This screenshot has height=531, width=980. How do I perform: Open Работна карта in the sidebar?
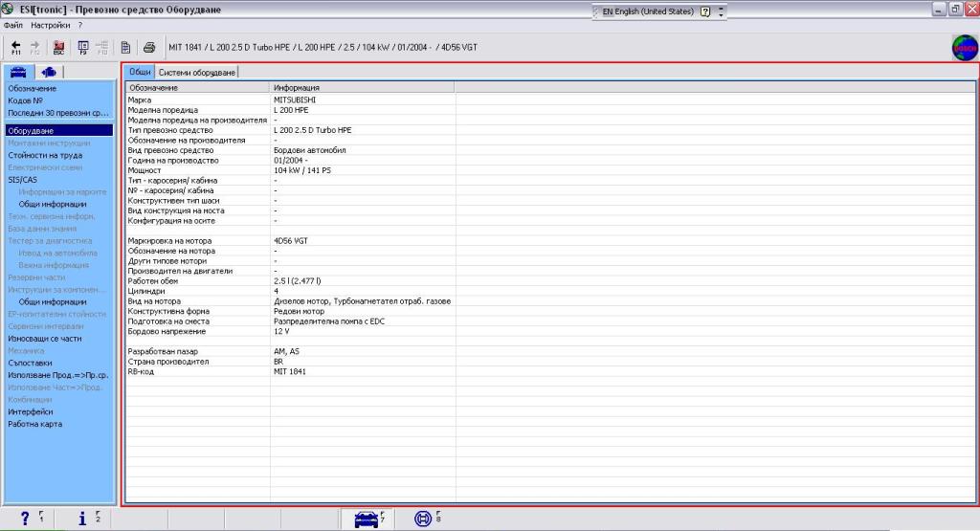point(35,424)
